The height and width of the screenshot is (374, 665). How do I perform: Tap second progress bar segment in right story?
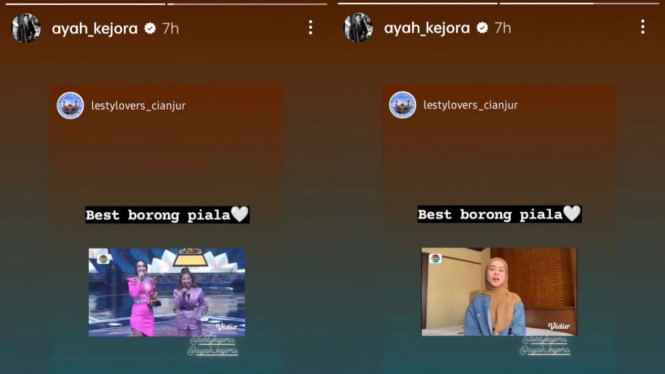579,3
